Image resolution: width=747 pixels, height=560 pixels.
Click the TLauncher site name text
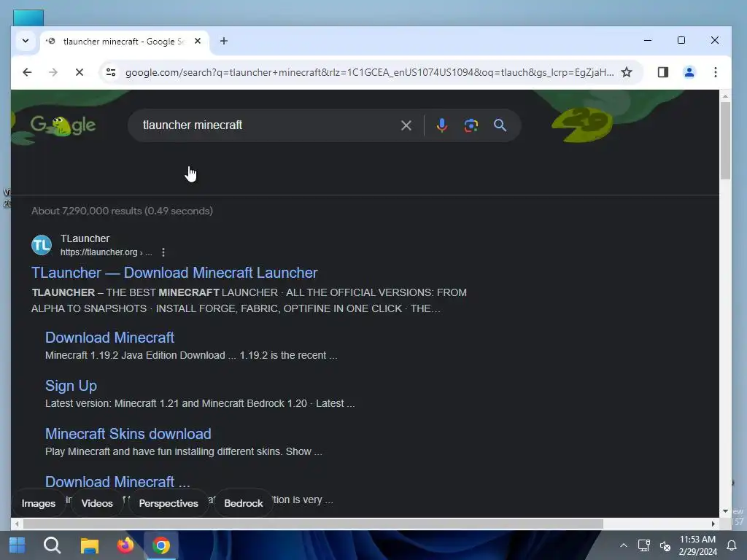(85, 238)
